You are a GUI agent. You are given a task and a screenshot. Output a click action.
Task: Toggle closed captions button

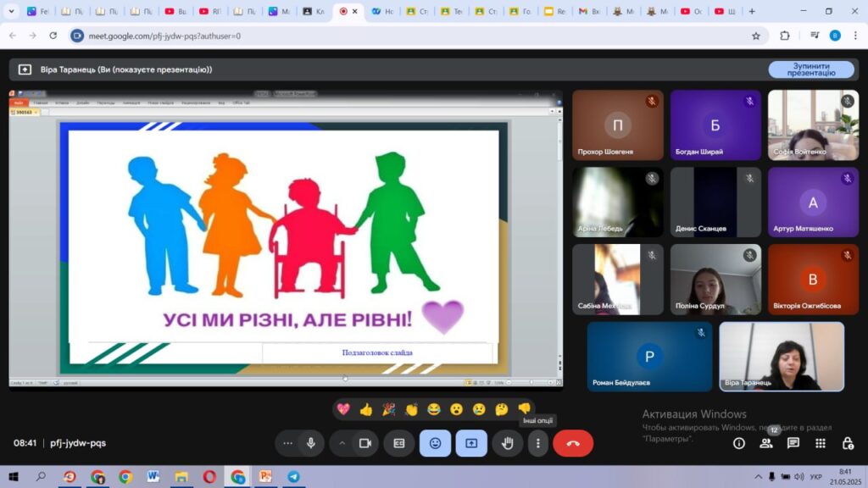pos(399,443)
